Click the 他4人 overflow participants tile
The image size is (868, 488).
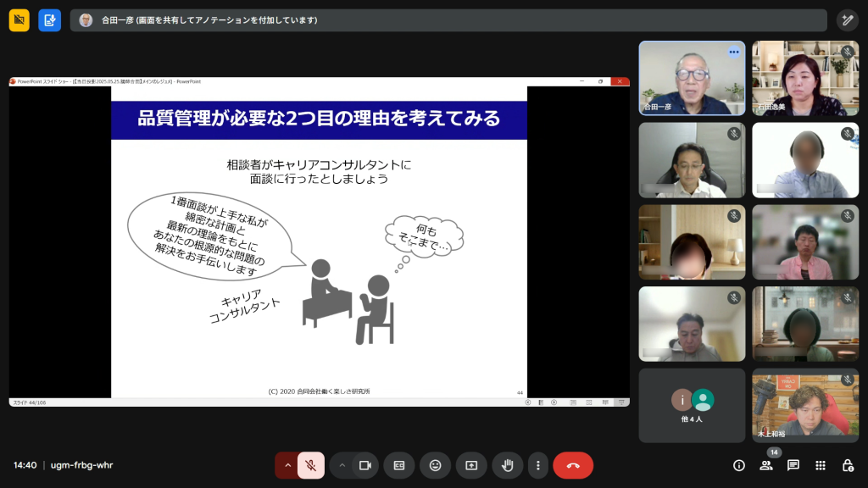click(692, 405)
